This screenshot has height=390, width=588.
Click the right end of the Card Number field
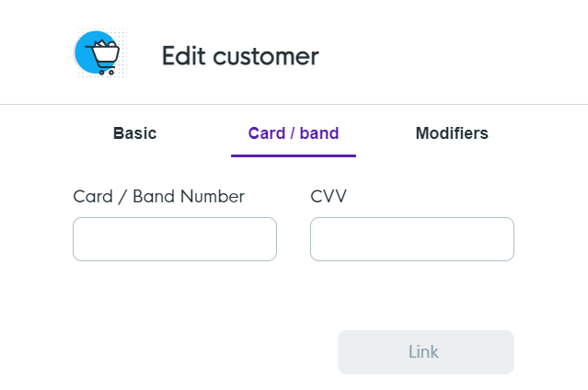[x=269, y=239]
